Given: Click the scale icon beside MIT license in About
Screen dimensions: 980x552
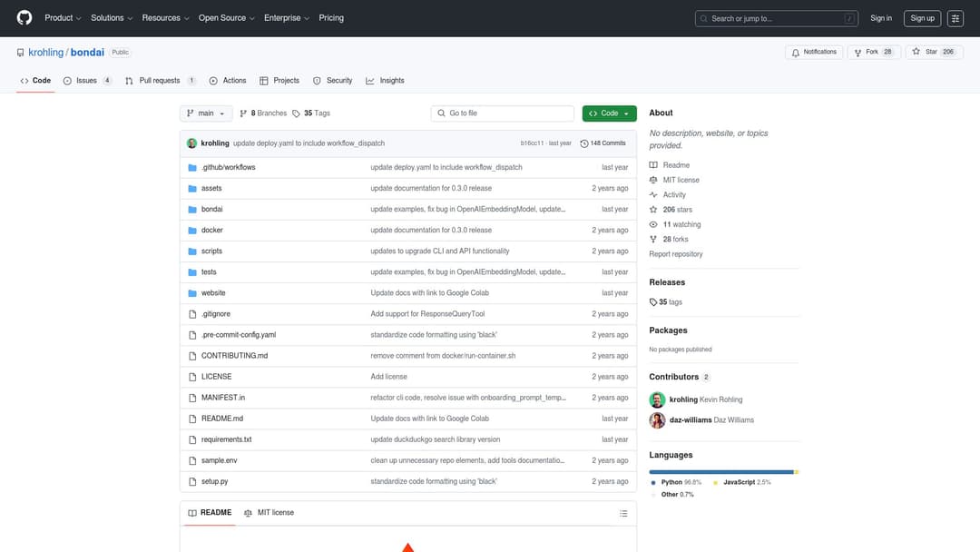Looking at the screenshot, I should tap(653, 180).
